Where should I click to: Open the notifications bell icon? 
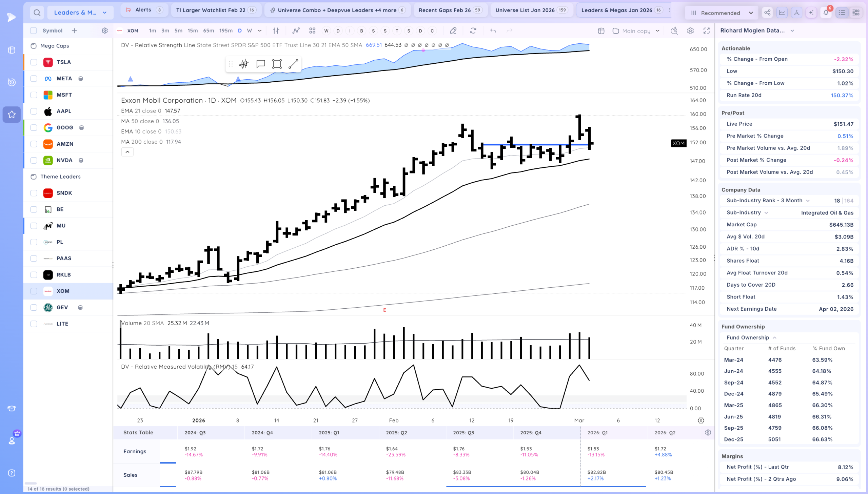pyautogui.click(x=826, y=13)
